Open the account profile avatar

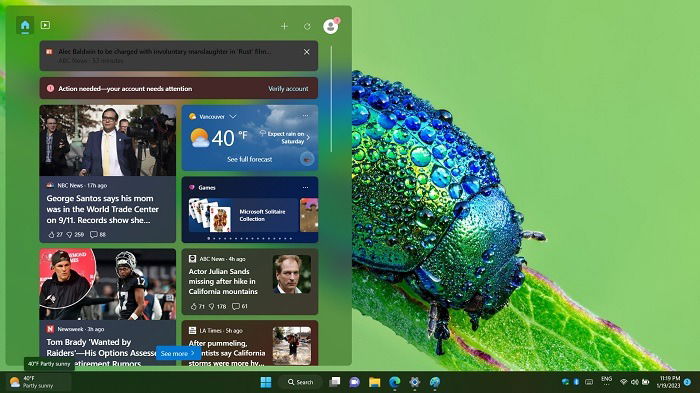[x=330, y=26]
